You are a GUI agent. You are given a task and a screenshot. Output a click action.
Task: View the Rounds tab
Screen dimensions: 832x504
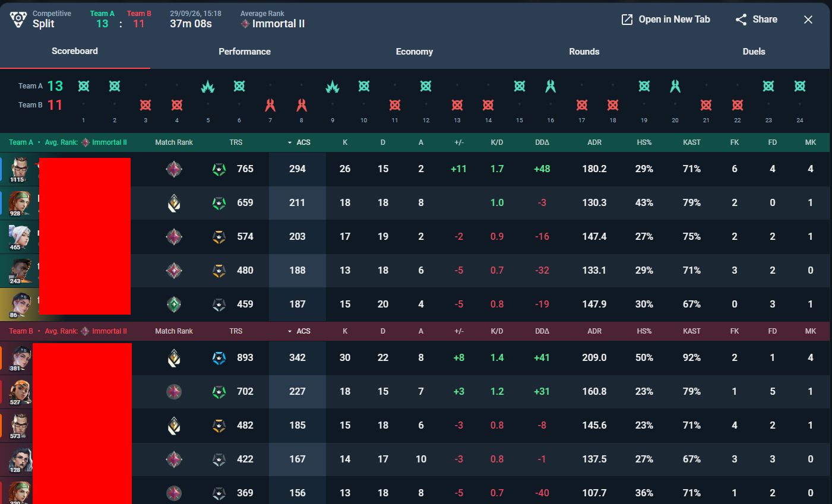[584, 52]
